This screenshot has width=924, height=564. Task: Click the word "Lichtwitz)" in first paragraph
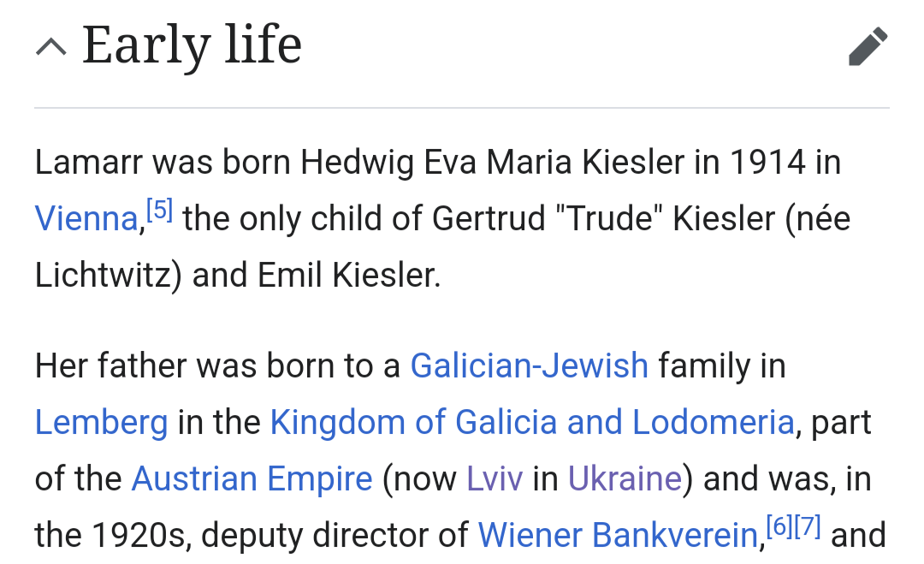tap(109, 276)
